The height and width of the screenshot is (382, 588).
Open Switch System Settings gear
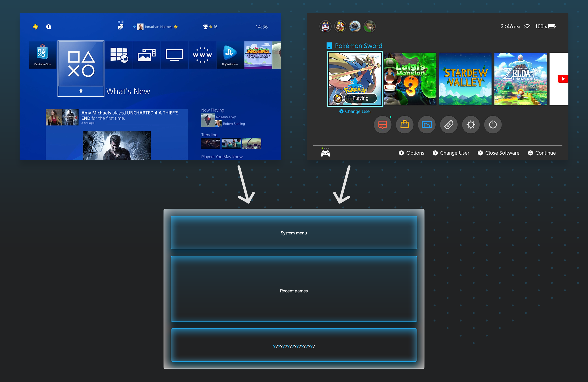[x=471, y=125]
